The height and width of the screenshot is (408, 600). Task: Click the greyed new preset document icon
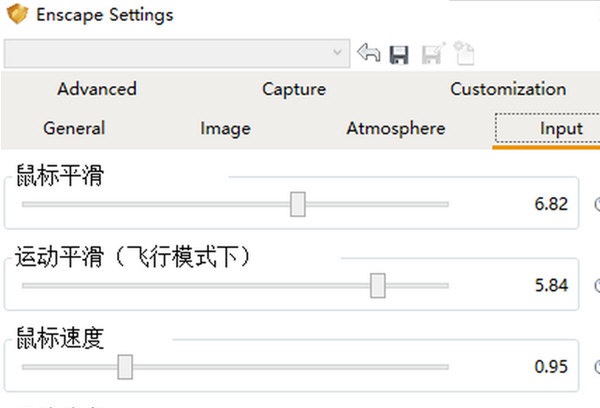click(462, 54)
